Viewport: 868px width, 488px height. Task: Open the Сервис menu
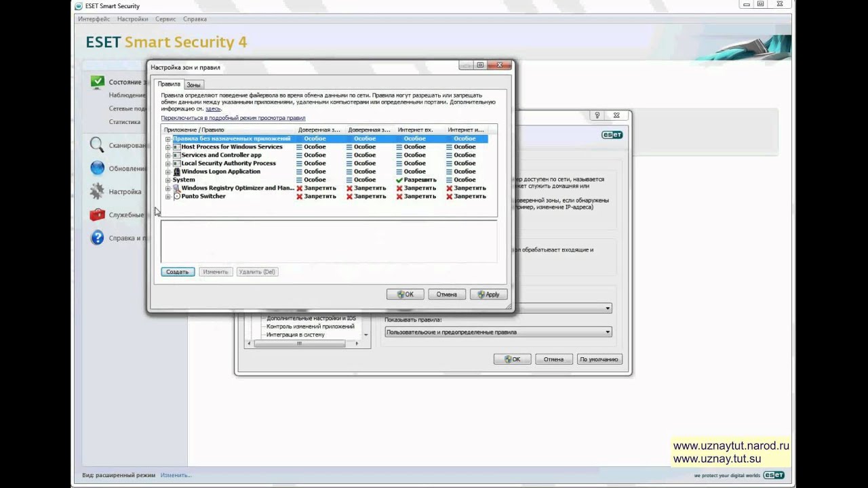(165, 19)
